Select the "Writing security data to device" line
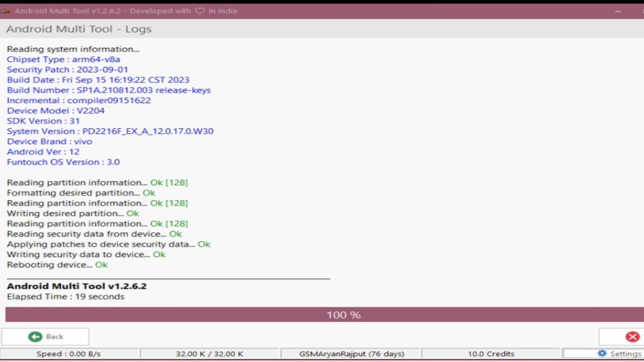 (x=86, y=254)
